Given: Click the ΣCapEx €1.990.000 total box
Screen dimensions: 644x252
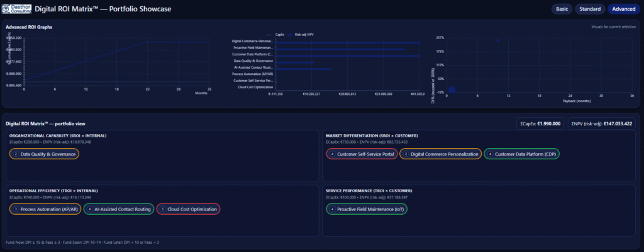Looking at the screenshot, I should (540, 123).
